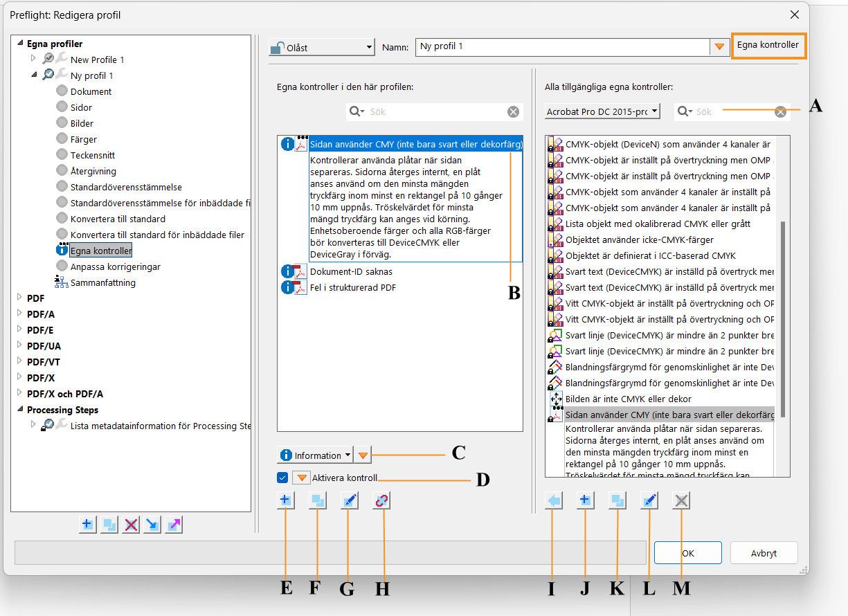This screenshot has width=848, height=616.
Task: Close the Preflight Redigera profil dialog
Action: point(793,15)
